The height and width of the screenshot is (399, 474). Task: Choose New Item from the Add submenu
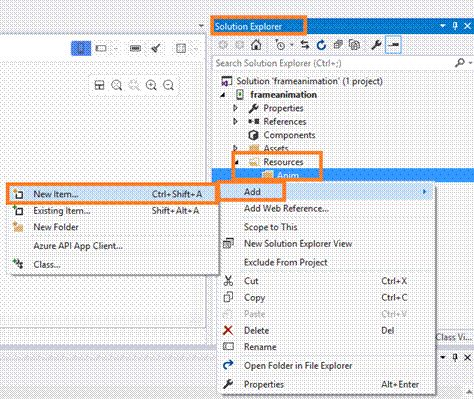point(113,194)
